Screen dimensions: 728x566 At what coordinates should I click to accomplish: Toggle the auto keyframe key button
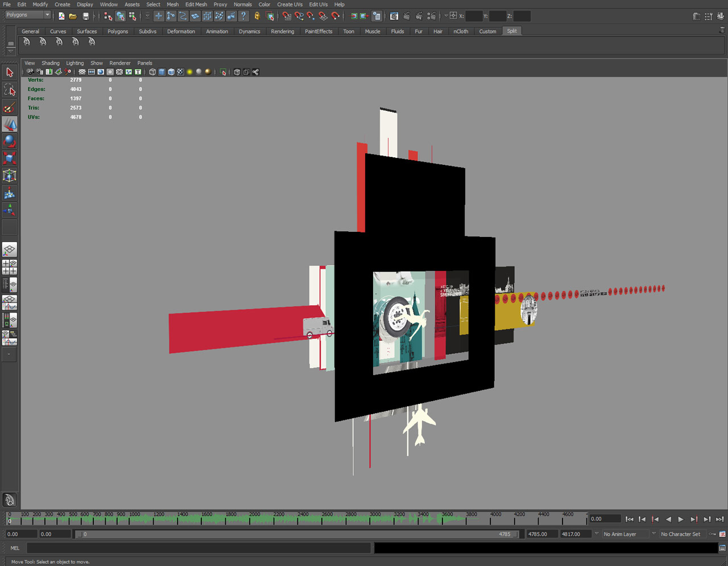point(712,534)
